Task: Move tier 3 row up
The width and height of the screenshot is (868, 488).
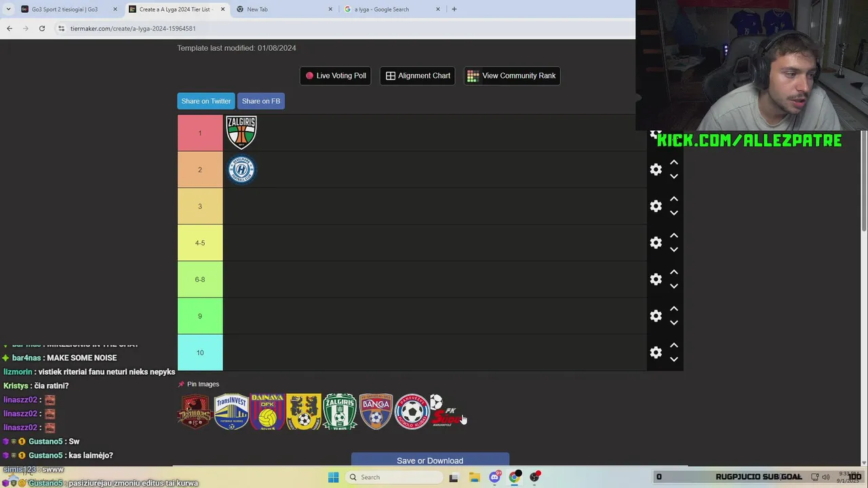Action: click(x=674, y=199)
